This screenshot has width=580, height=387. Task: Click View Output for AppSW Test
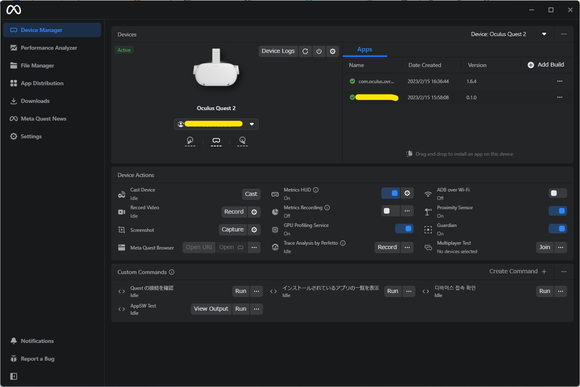coord(211,309)
